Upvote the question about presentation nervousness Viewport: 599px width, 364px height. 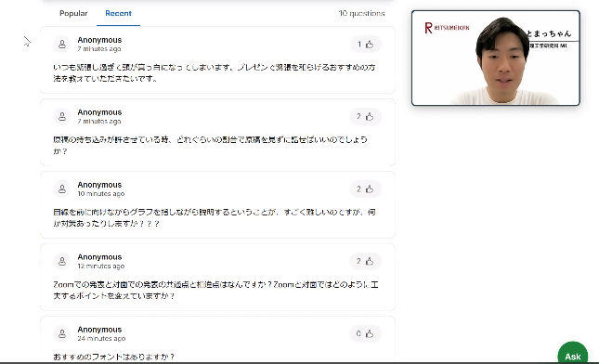(366, 45)
